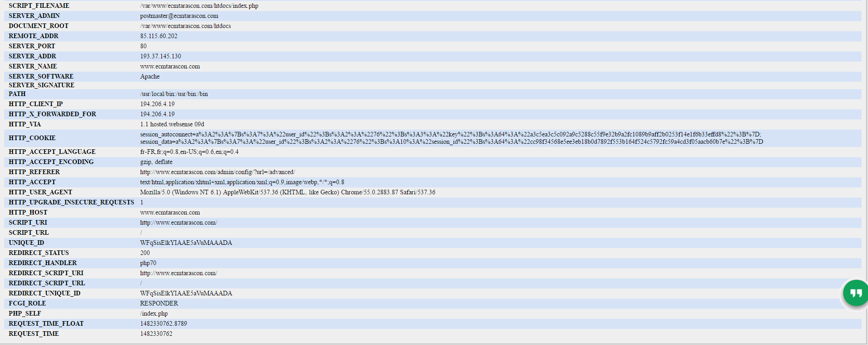Click the REQUEST_TIME_FLOAT value
The width and height of the screenshot is (868, 345).
point(163,324)
